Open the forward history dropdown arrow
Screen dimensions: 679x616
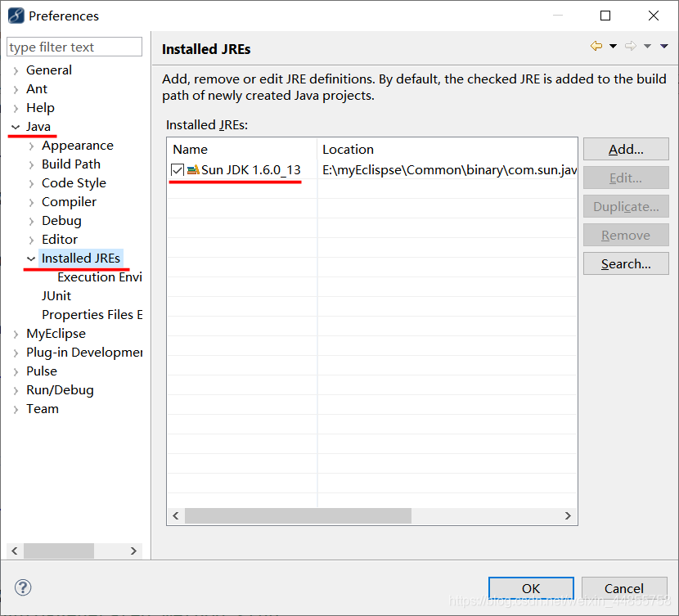647,46
